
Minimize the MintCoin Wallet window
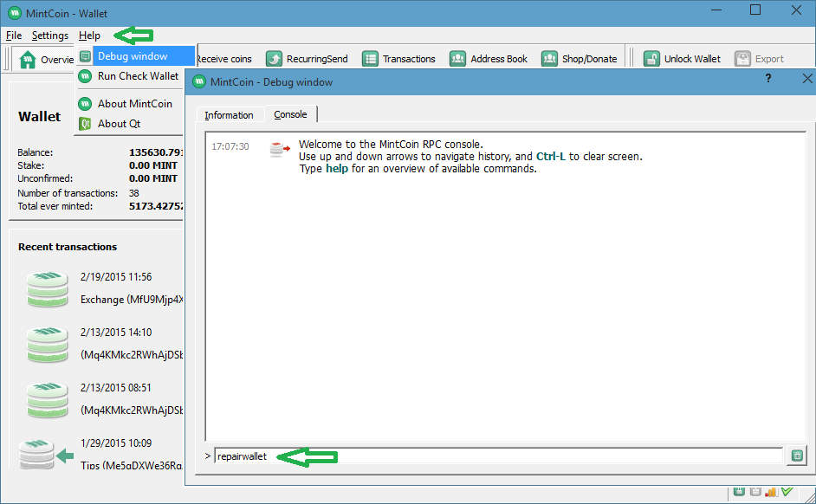pyautogui.click(x=716, y=10)
